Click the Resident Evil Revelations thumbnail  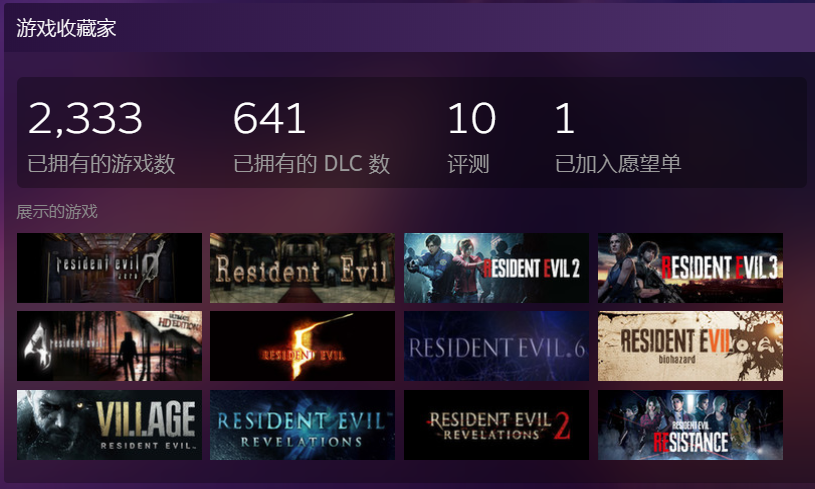(303, 425)
